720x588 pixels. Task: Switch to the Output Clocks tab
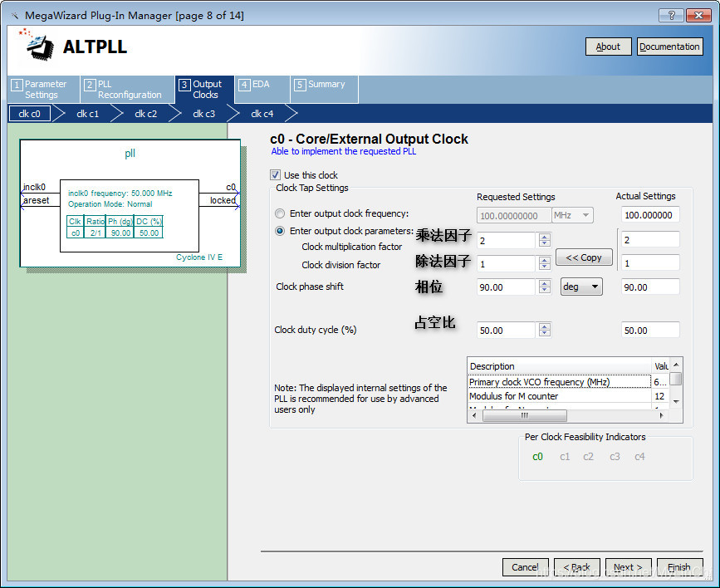pos(205,89)
